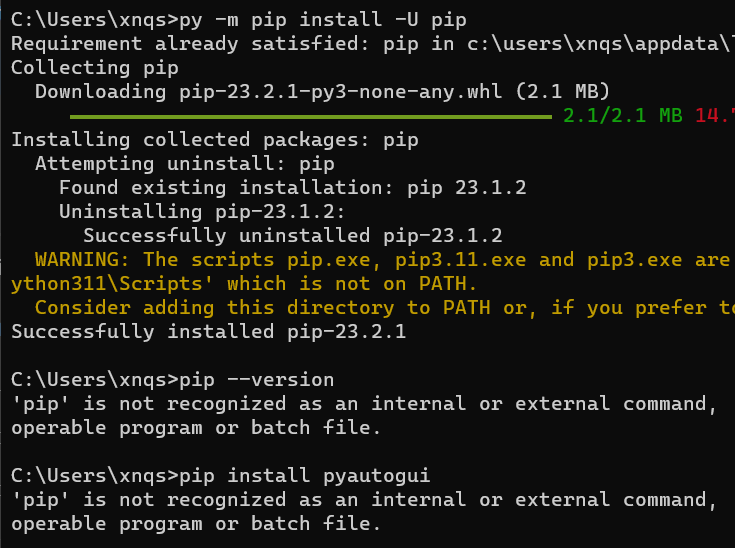Click the "py -m pip install -U pip" command
The width and height of the screenshot is (735, 548).
[323, 19]
